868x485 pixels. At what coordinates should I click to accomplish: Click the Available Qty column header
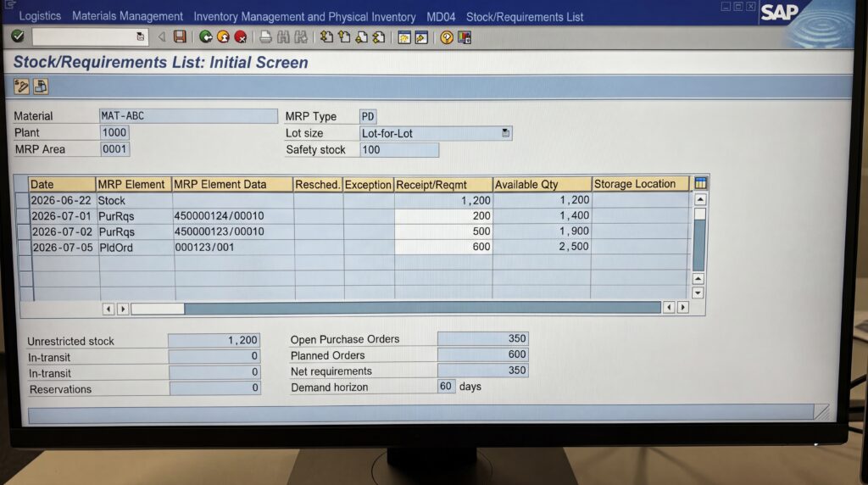542,184
